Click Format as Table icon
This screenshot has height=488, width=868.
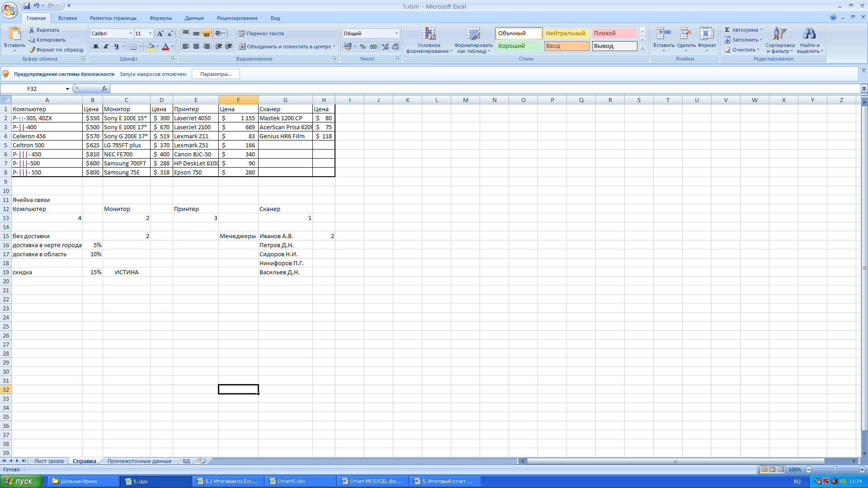[x=473, y=34]
